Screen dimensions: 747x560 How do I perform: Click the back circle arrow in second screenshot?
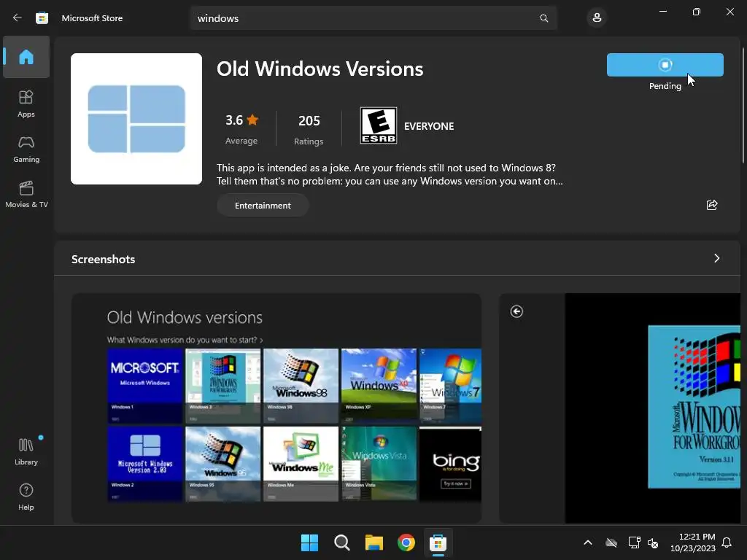point(516,311)
